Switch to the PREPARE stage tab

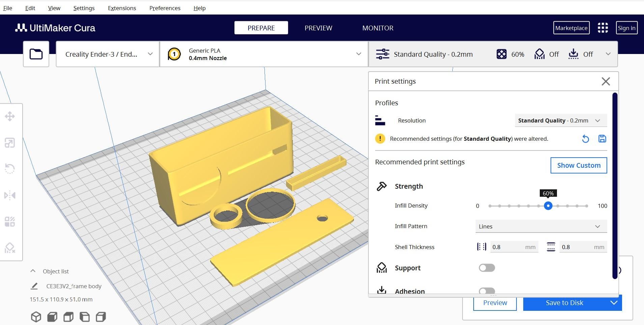261,28
